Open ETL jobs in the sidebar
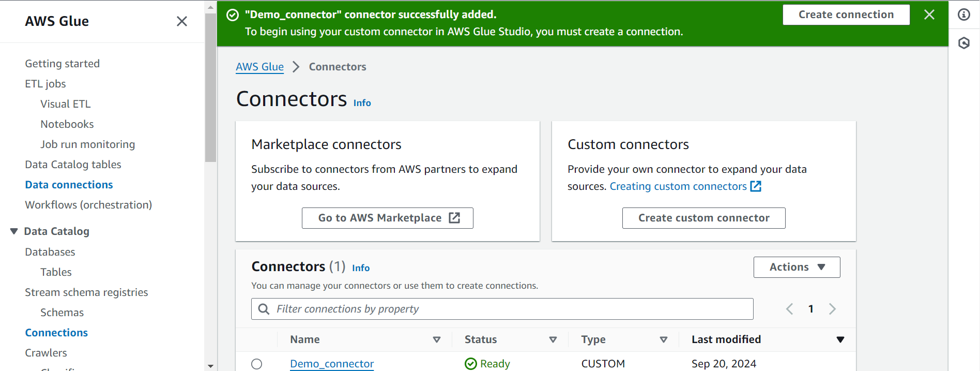980x371 pixels. [45, 84]
